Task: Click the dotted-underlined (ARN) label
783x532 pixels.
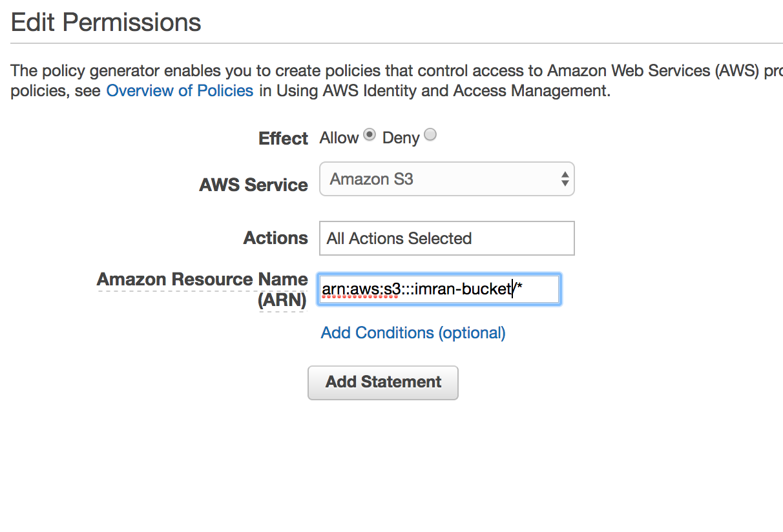Action: pyautogui.click(x=282, y=301)
